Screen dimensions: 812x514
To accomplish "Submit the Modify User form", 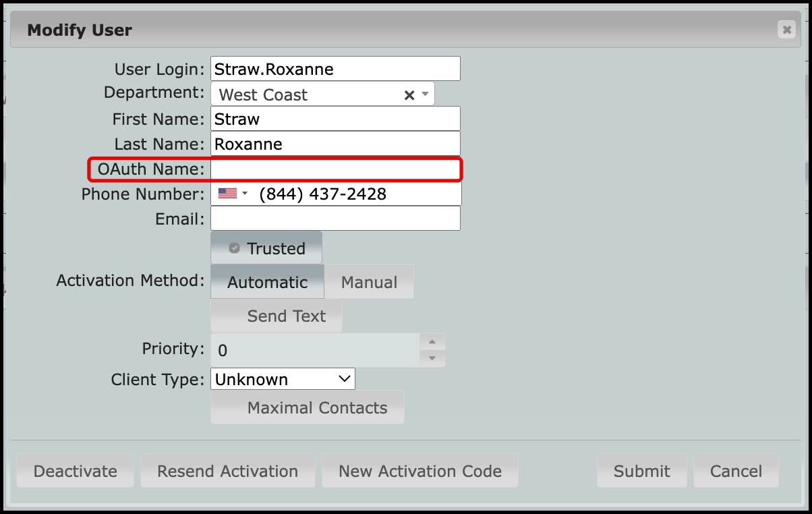I will pos(642,471).
